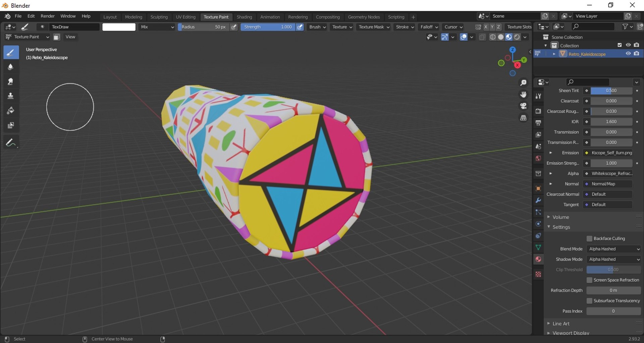Open Texture Slots popover
The height and width of the screenshot is (343, 644).
(519, 27)
